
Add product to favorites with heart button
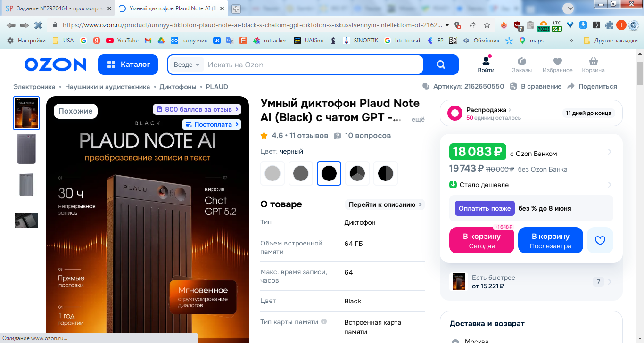coord(600,240)
